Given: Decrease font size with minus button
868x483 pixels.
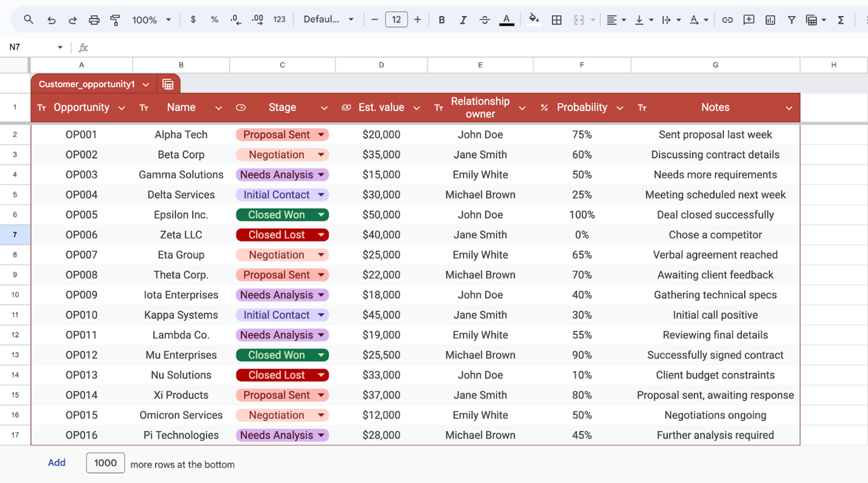Looking at the screenshot, I should coord(374,20).
